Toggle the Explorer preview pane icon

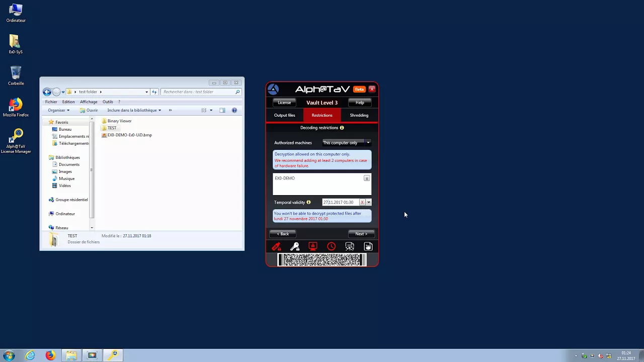[x=222, y=110]
